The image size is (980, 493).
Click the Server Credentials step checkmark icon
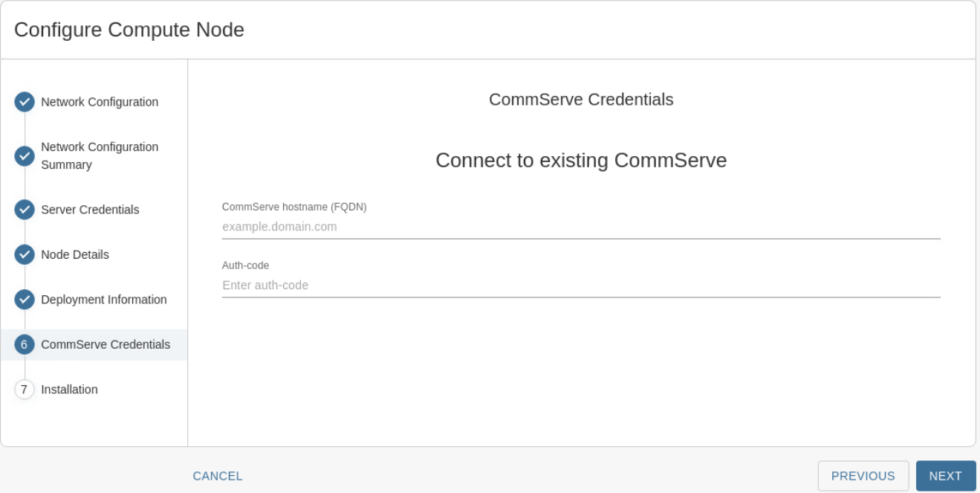(x=25, y=210)
